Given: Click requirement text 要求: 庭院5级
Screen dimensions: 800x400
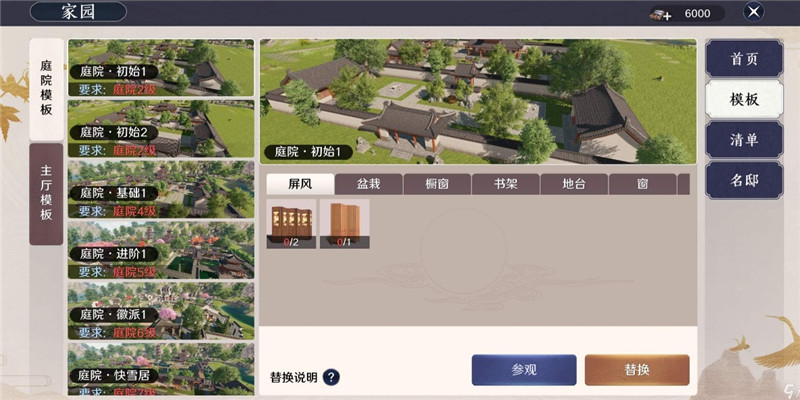Looking at the screenshot, I should (x=117, y=272).
